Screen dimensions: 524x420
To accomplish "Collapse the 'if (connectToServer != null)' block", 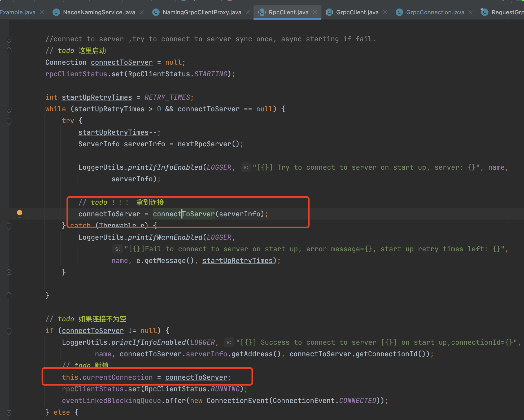I will point(9,331).
